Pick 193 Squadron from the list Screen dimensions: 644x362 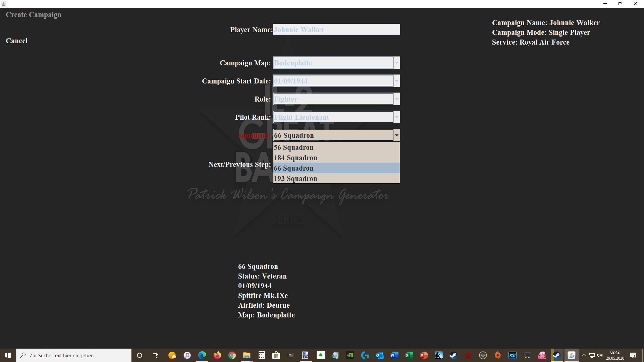tap(336, 179)
